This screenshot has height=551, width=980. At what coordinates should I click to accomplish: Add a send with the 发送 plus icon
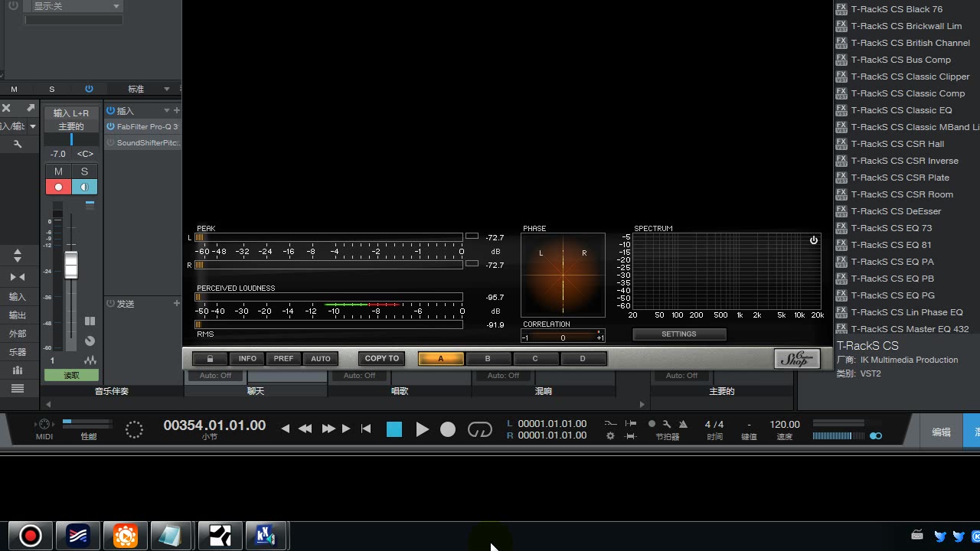click(177, 303)
